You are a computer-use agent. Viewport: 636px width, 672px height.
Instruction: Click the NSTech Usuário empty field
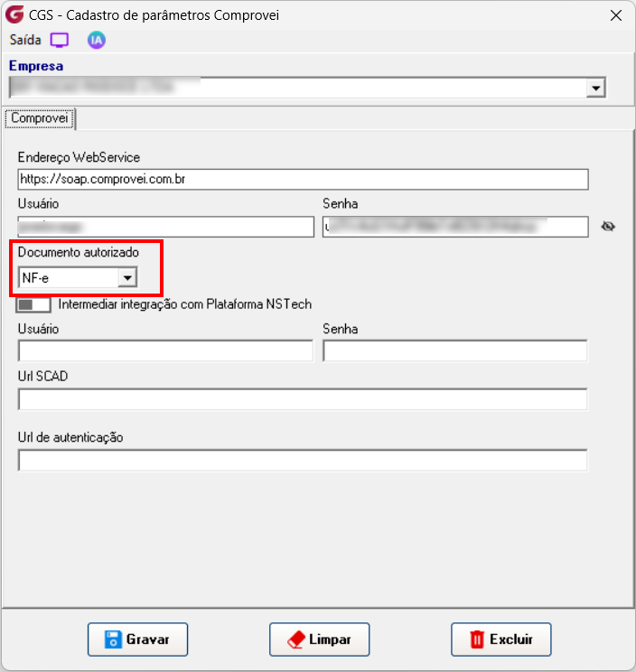point(166,350)
